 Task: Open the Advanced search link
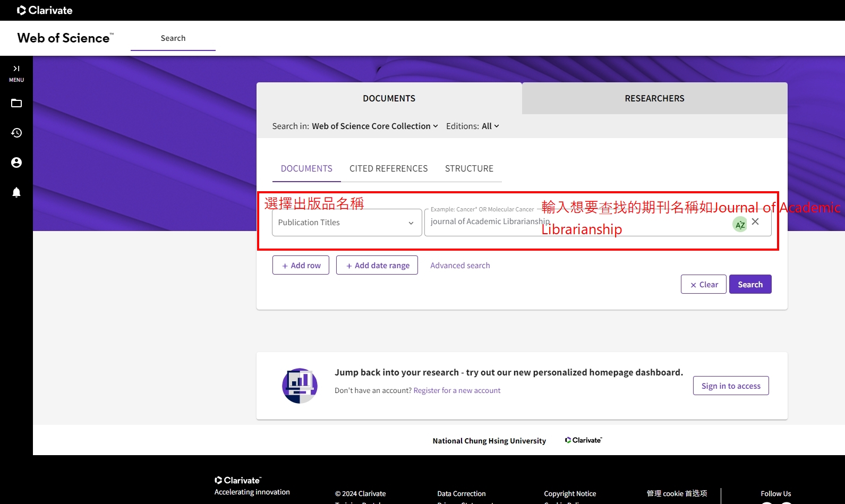460,266
